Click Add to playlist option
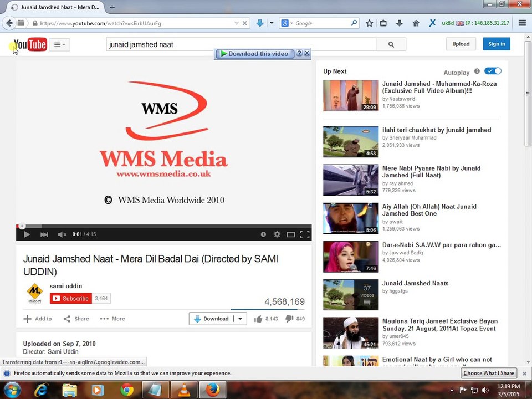The width and height of the screenshot is (532, 399). coord(38,319)
